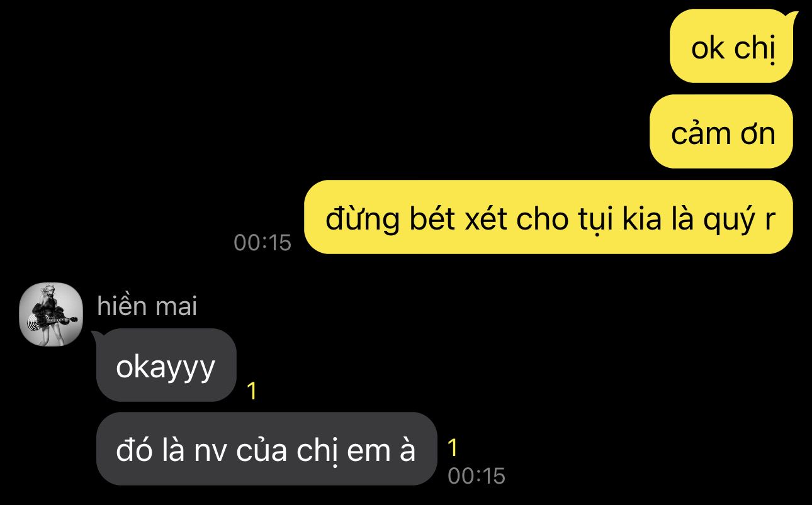Screen dimensions: 812x505
Task: Open hiền mai's profile picture avatar
Action: tap(52, 314)
